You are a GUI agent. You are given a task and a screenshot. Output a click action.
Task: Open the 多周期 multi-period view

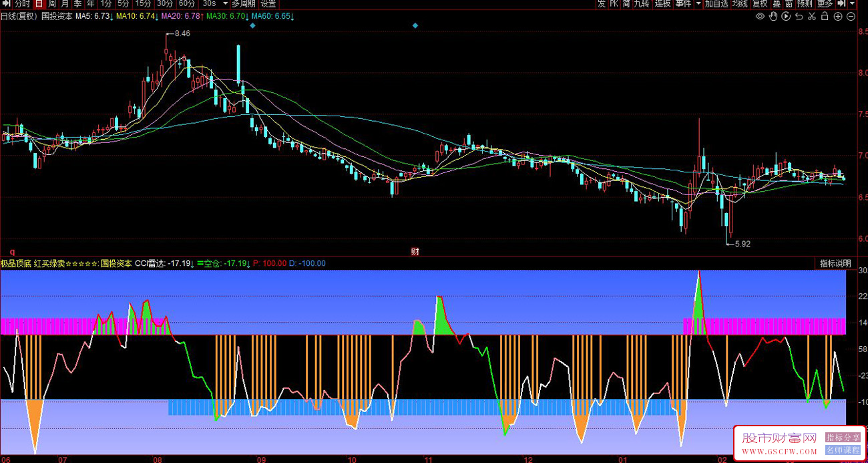(x=244, y=3)
